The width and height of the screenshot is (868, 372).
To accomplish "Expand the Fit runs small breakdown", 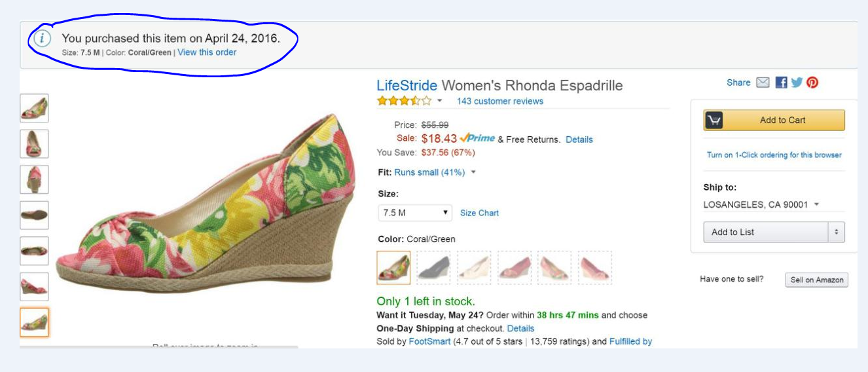I will click(x=473, y=172).
